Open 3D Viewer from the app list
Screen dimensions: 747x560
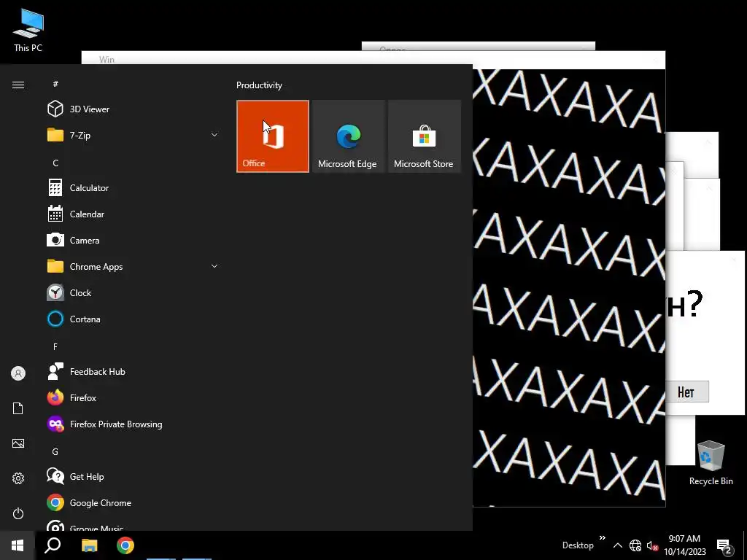click(133, 109)
